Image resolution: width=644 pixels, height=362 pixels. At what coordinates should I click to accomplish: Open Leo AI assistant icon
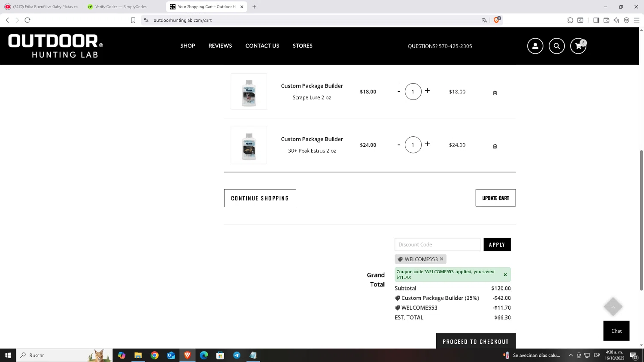point(617,20)
